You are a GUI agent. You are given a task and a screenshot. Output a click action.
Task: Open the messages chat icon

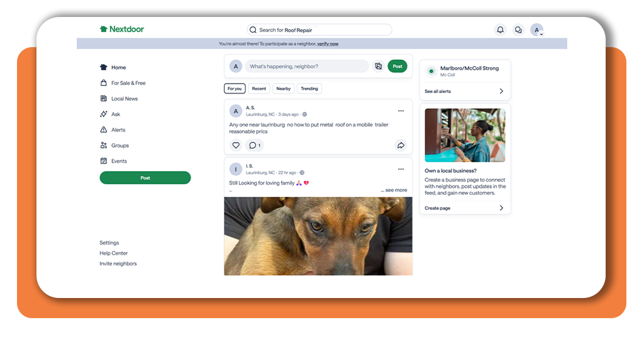pyautogui.click(x=518, y=30)
